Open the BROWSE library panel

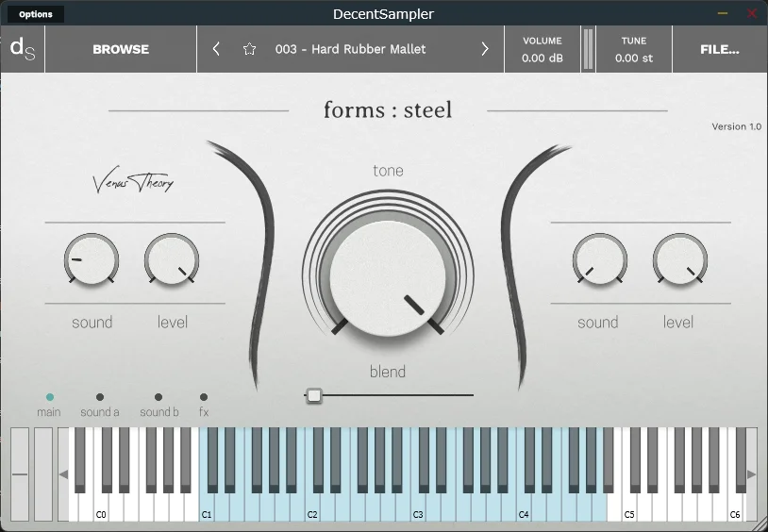tap(121, 49)
